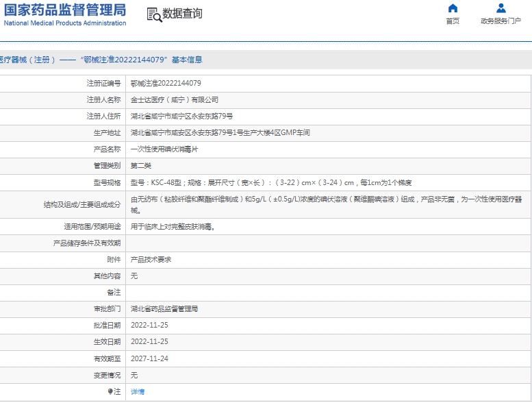The width and height of the screenshot is (532, 403).
Task: Click the 数据查询 heading text
Action: point(182,14)
